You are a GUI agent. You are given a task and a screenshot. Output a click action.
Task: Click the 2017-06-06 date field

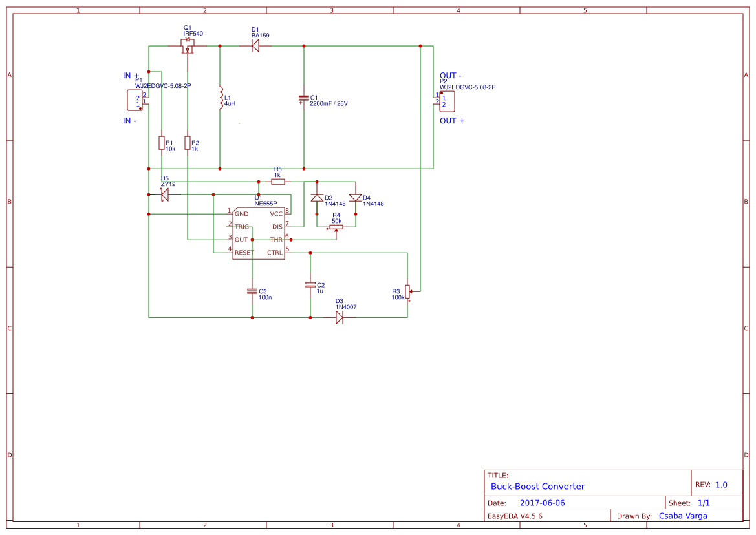pos(542,502)
